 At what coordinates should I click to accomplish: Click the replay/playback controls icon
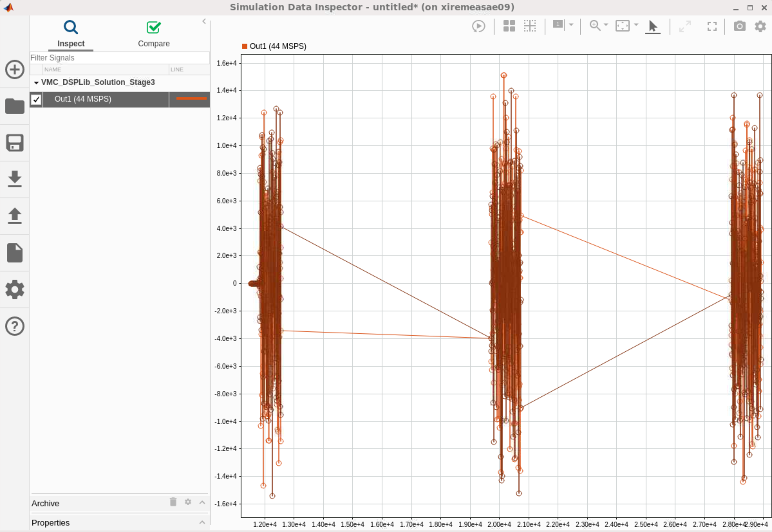click(478, 26)
